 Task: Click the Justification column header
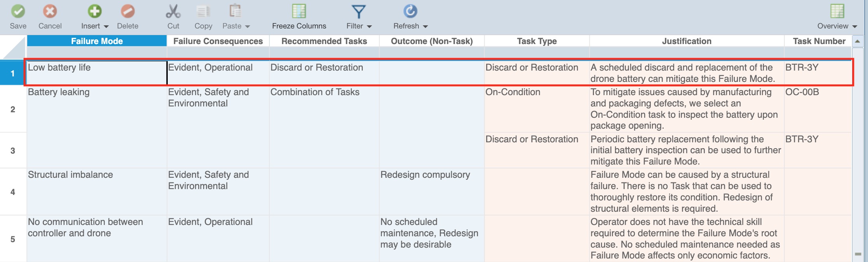coord(687,41)
